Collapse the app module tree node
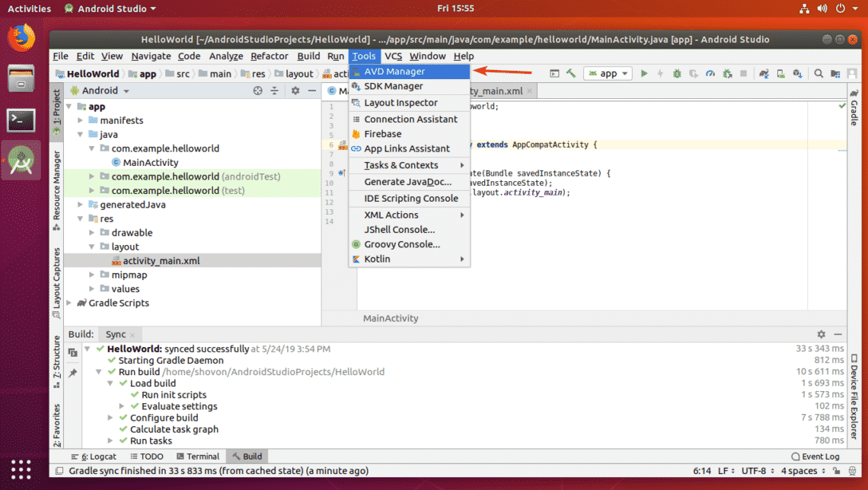 69,107
